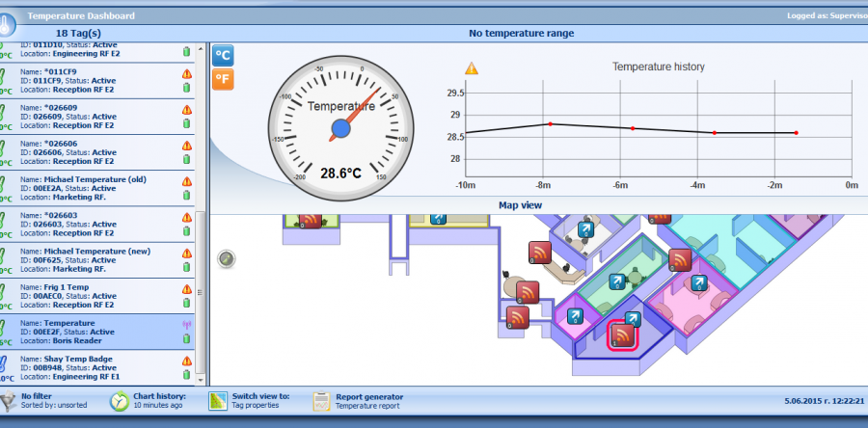Click battery icon on Shay Temp Badge row
Viewport: 868px width, 428px height.
[x=186, y=374]
